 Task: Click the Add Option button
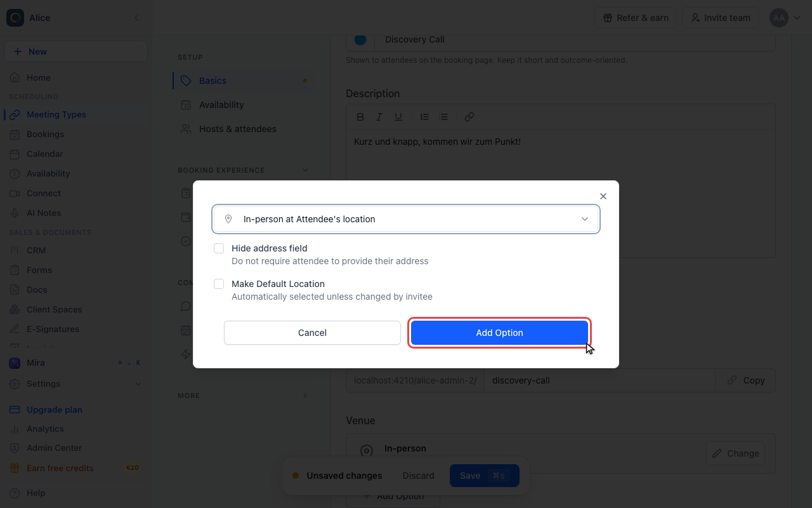click(x=500, y=333)
